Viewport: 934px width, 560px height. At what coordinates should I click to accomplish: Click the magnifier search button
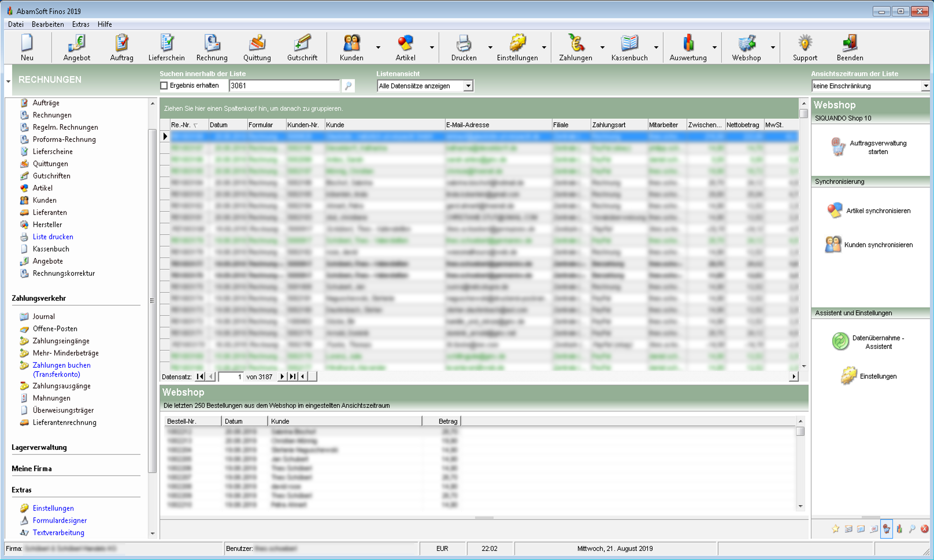click(x=348, y=86)
